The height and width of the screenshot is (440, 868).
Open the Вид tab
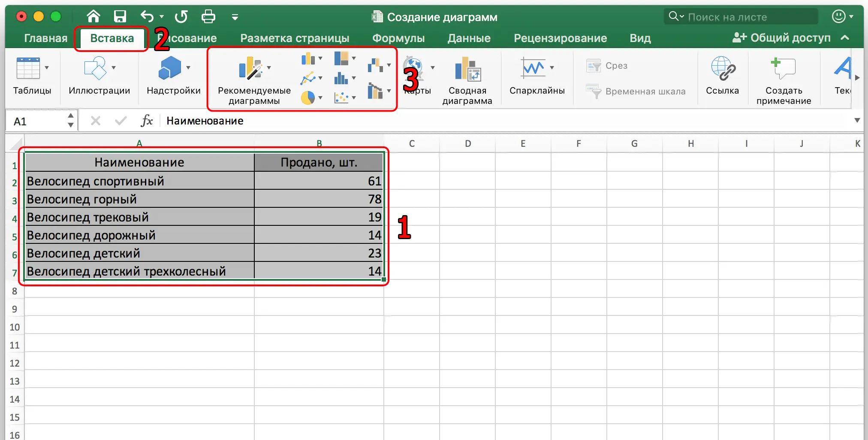[640, 38]
